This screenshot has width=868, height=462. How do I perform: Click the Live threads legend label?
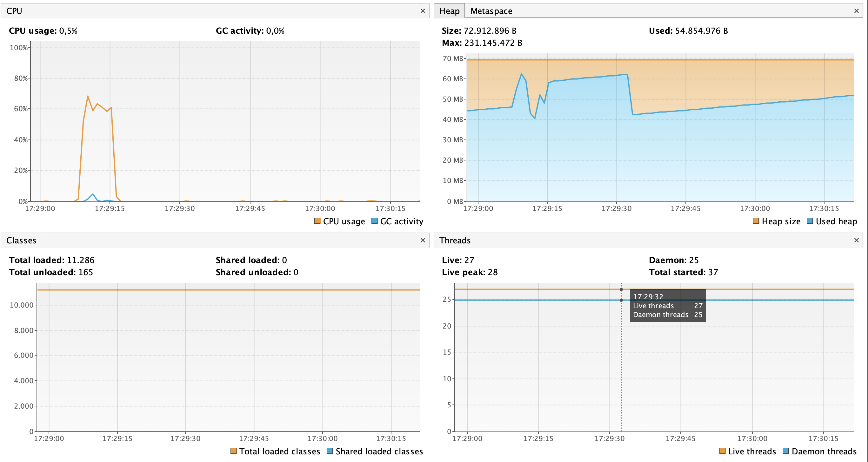click(752, 451)
